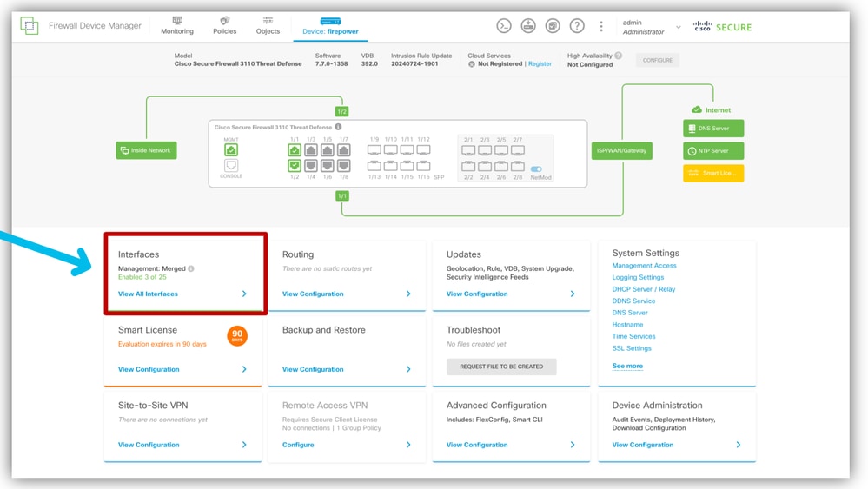The height and width of the screenshot is (489, 868).
Task: Open DHCP Server / Relay link
Action: pos(644,289)
